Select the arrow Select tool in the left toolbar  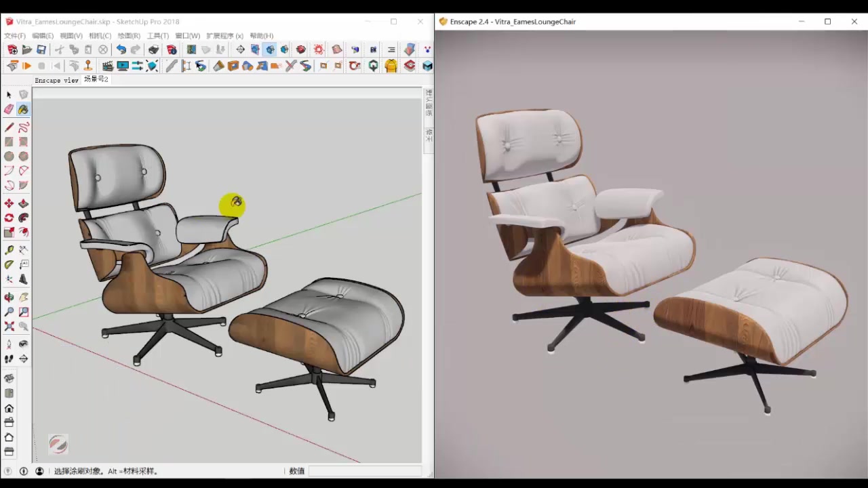pyautogui.click(x=9, y=95)
